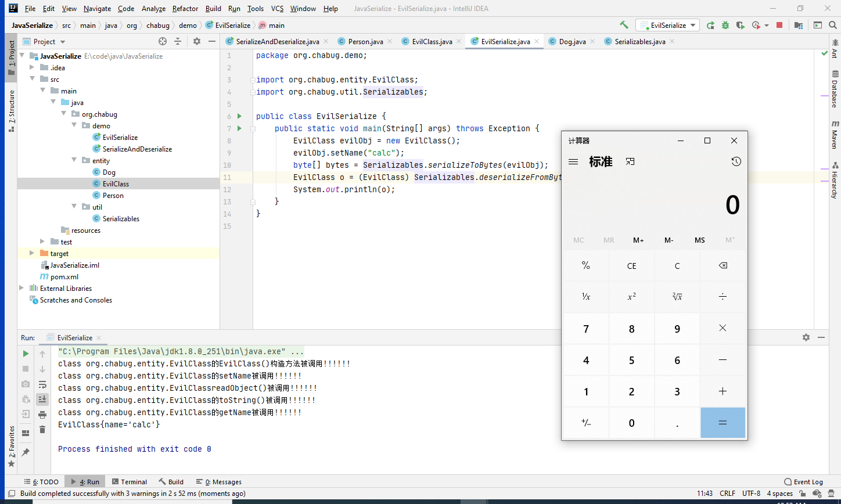This screenshot has width=841, height=504.
Task: Open Project Structure icon in toolbar
Action: coord(799,25)
